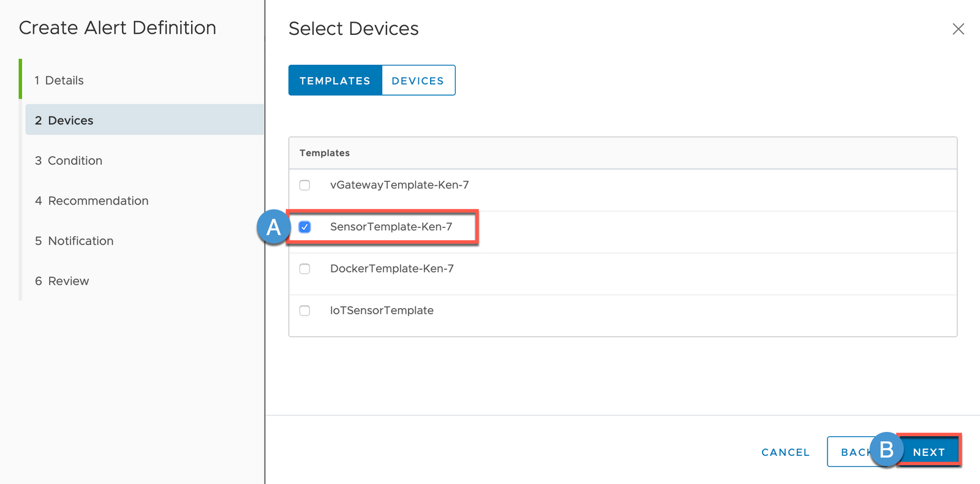Switch to the Devices tab
The image size is (980, 484).
418,80
